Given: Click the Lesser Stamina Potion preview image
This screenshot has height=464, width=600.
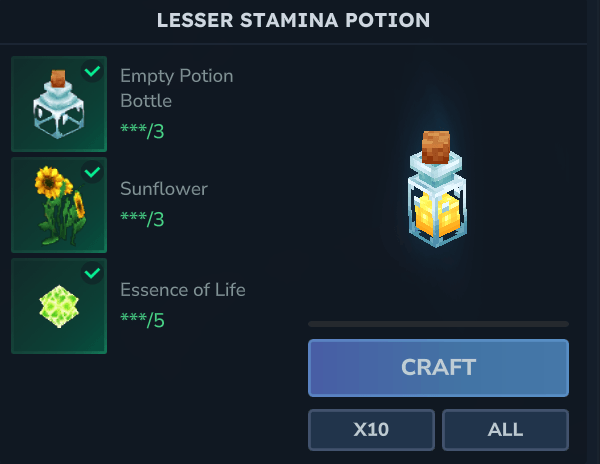Looking at the screenshot, I should 437,190.
